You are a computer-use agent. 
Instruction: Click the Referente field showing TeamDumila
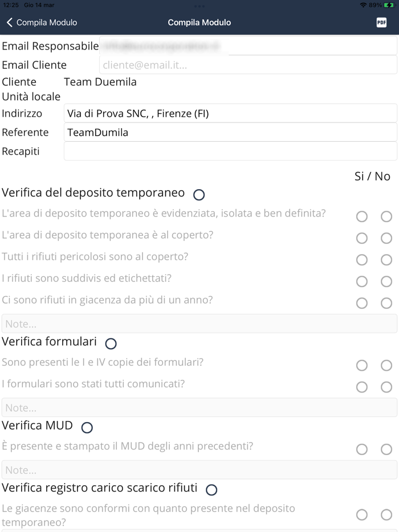[230, 132]
